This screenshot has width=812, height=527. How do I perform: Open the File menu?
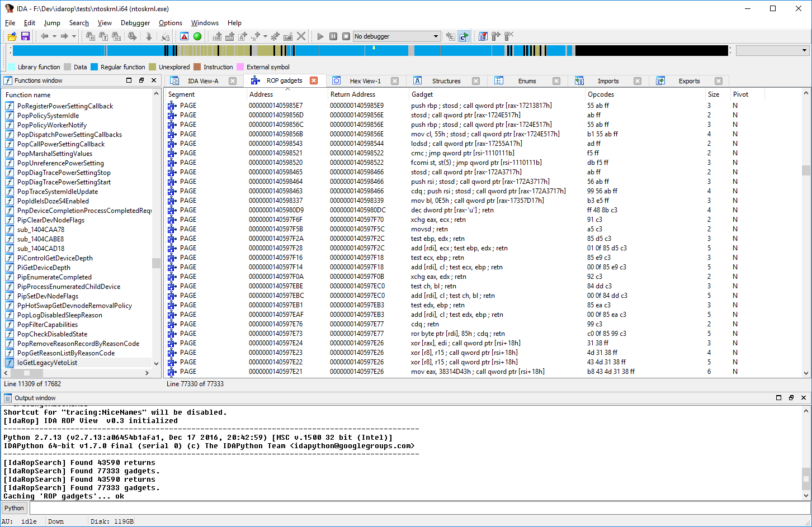pos(10,23)
